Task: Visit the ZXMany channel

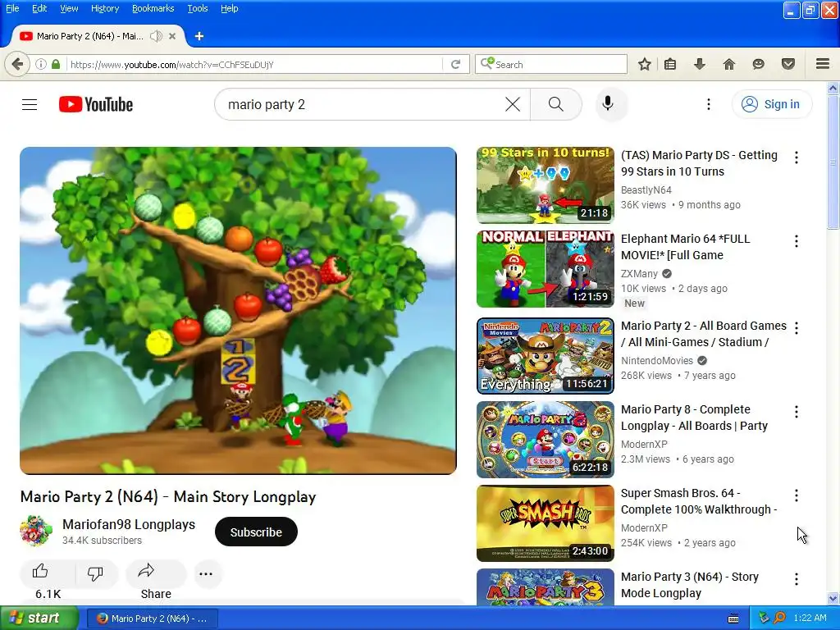Action: point(639,274)
